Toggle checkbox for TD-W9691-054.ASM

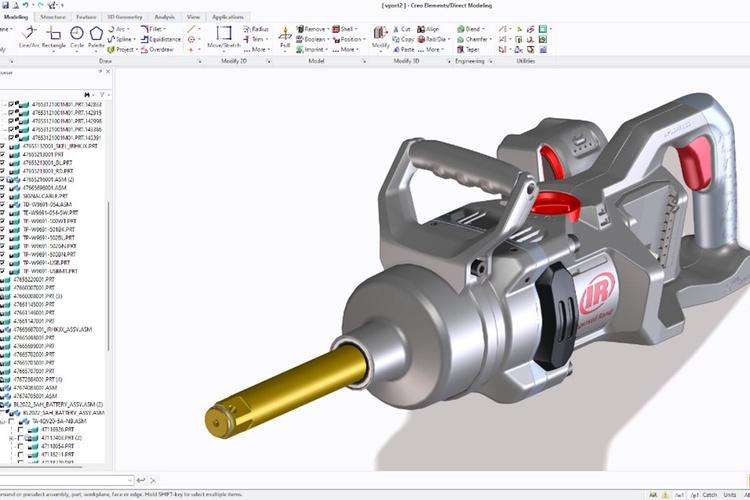pos(2,204)
